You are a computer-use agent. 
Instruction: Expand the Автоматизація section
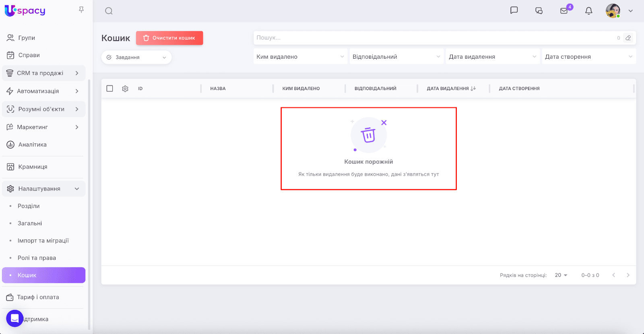(43, 91)
